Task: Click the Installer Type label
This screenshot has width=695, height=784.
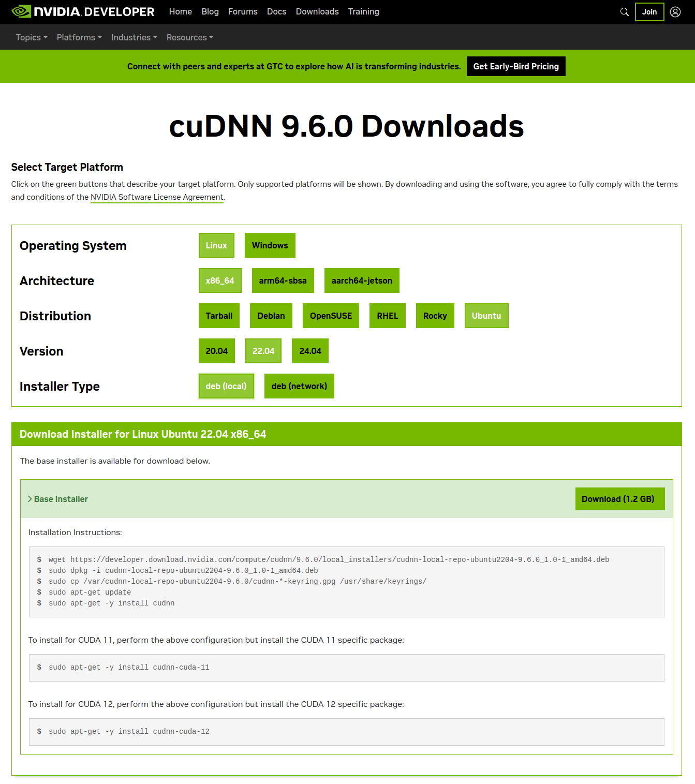Action: [60, 387]
